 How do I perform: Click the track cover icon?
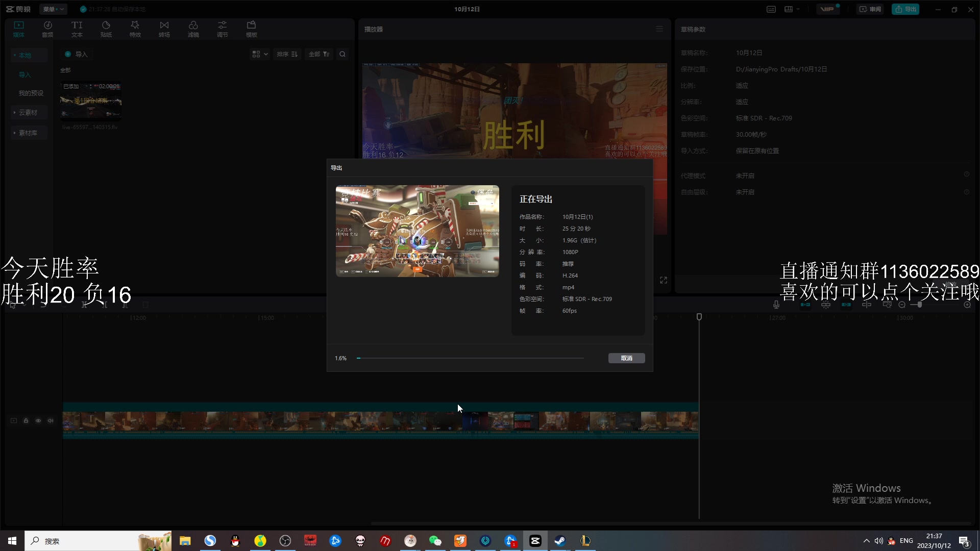coord(14,420)
